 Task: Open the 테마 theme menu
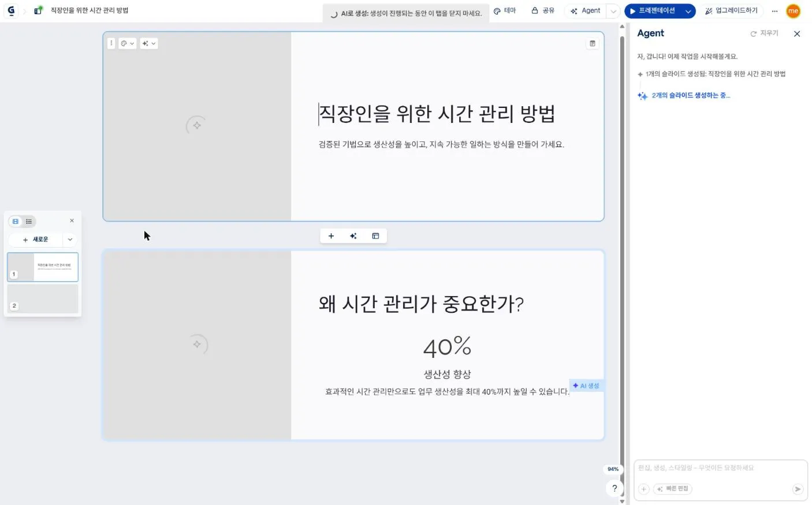pos(505,10)
